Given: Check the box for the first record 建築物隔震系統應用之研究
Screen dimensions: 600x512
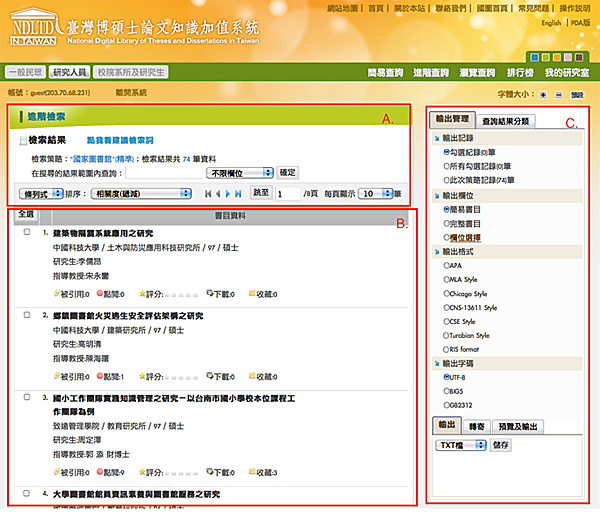Looking at the screenshot, I should [28, 232].
